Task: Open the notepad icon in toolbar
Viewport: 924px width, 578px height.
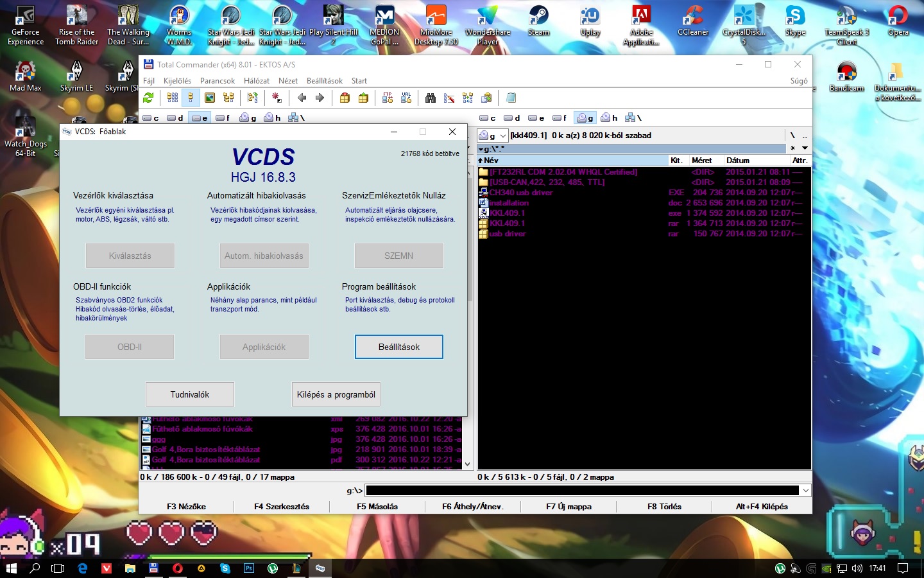Action: pyautogui.click(x=511, y=98)
